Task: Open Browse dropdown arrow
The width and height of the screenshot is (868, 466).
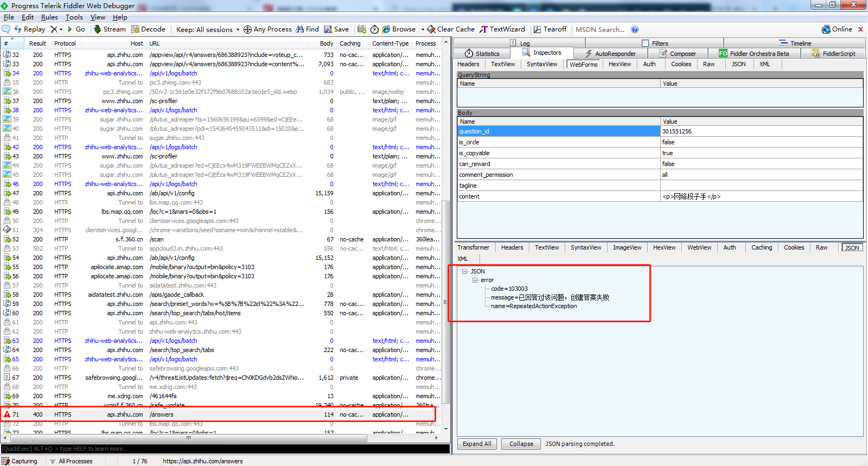Action: point(423,29)
